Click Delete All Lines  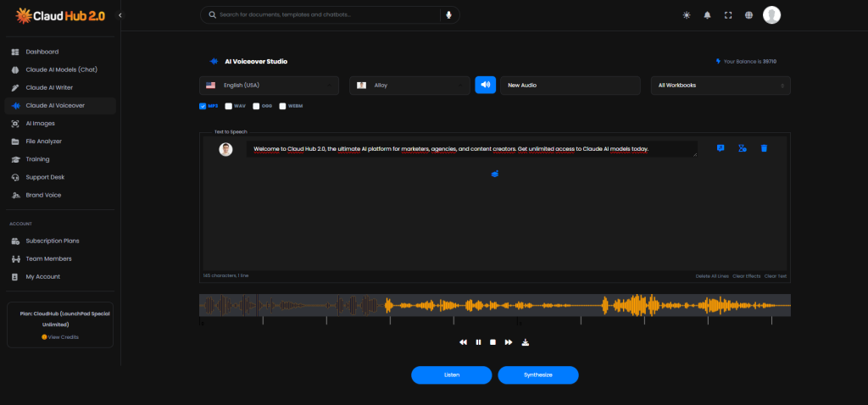tap(712, 276)
